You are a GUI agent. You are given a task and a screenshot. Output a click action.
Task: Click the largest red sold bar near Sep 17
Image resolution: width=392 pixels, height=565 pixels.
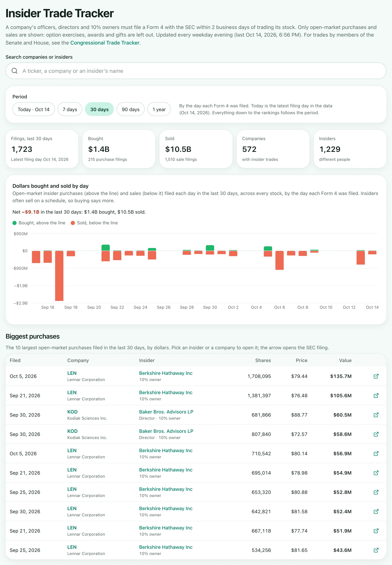click(x=59, y=276)
